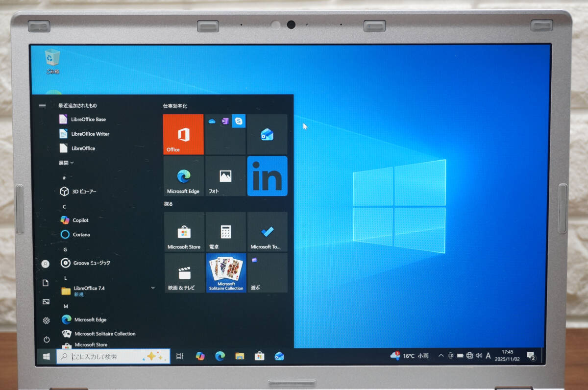Open the Microsoft To Do tile
Image resolution: width=588 pixels, height=390 pixels.
(x=267, y=232)
